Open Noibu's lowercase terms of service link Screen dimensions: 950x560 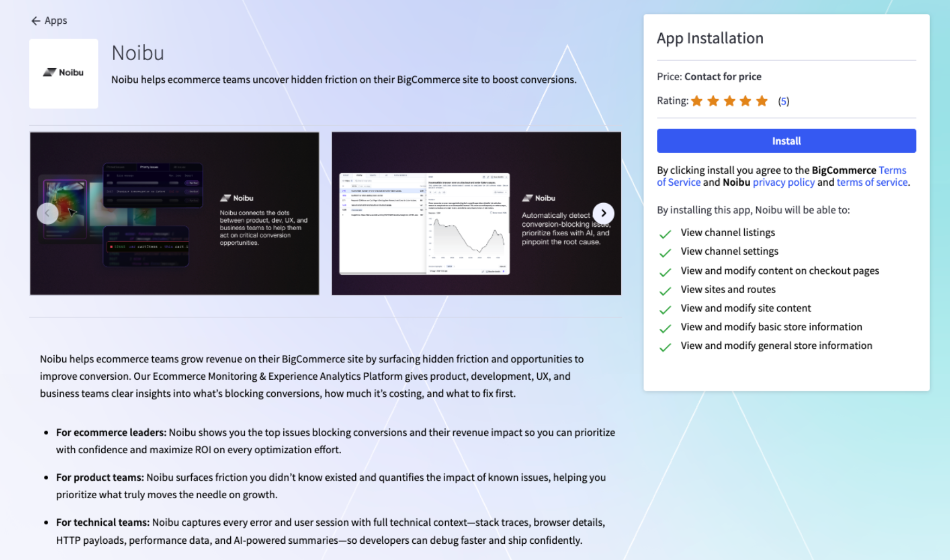[x=872, y=183]
